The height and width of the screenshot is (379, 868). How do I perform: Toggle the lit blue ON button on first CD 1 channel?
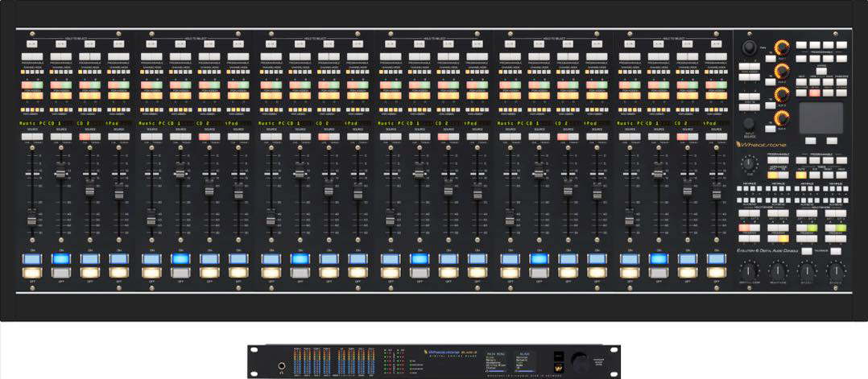click(61, 259)
